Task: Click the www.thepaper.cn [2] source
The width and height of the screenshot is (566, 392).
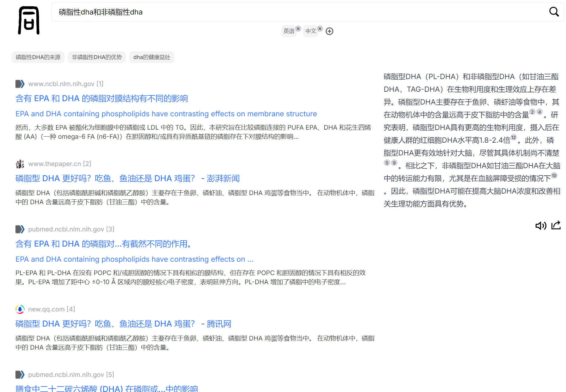Action: 59,164
